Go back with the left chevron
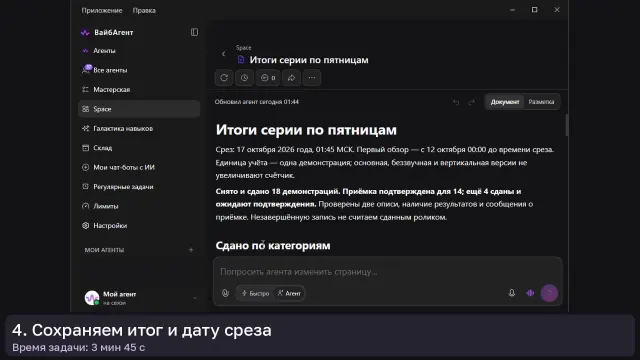Screen dimensions: 640x360 coord(223,54)
